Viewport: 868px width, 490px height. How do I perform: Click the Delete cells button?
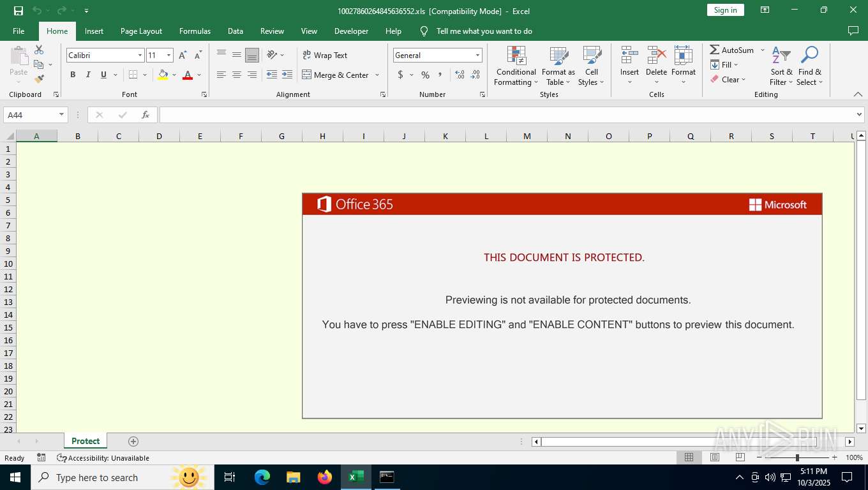(656, 66)
